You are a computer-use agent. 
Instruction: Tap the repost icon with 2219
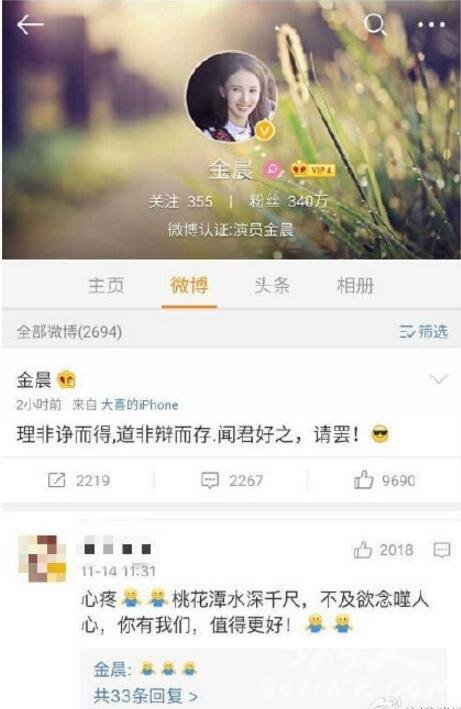point(79,480)
